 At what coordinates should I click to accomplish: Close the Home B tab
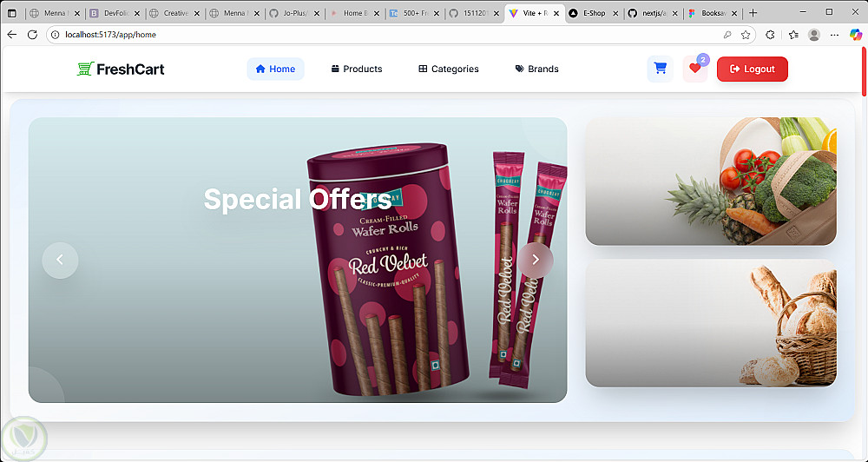tap(376, 13)
